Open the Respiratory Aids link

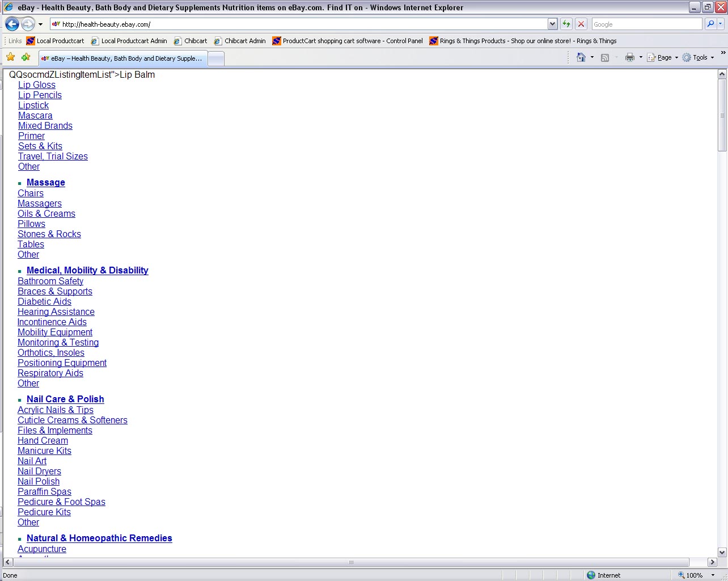pos(50,373)
